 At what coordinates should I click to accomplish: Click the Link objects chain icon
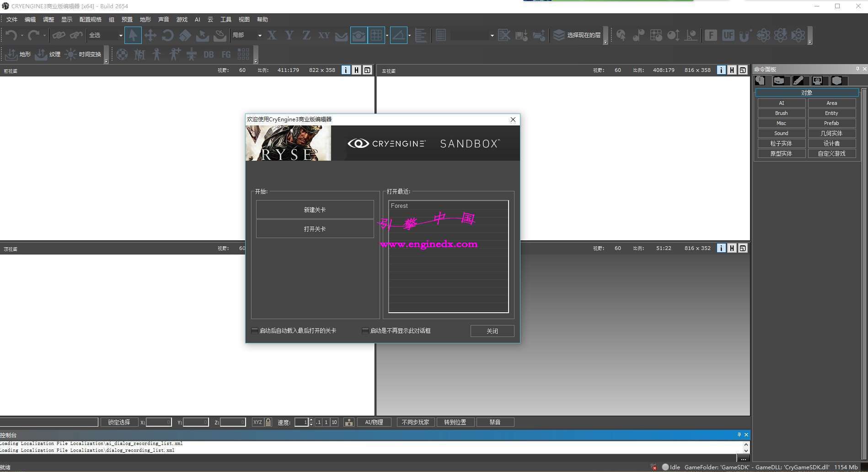59,35
